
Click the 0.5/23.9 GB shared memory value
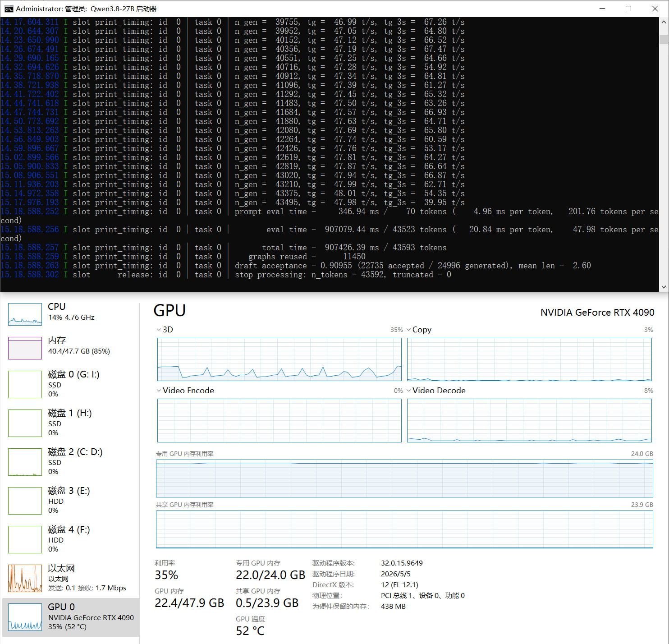[267, 603]
